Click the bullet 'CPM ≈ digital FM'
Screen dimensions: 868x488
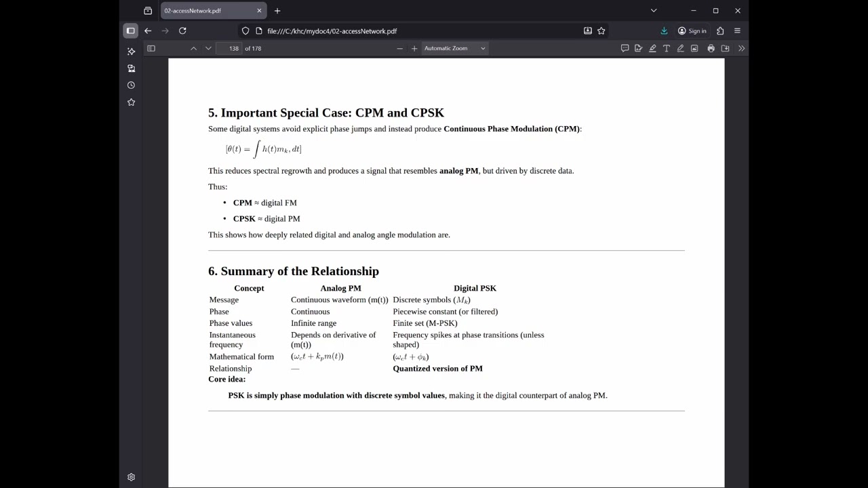[x=265, y=203]
